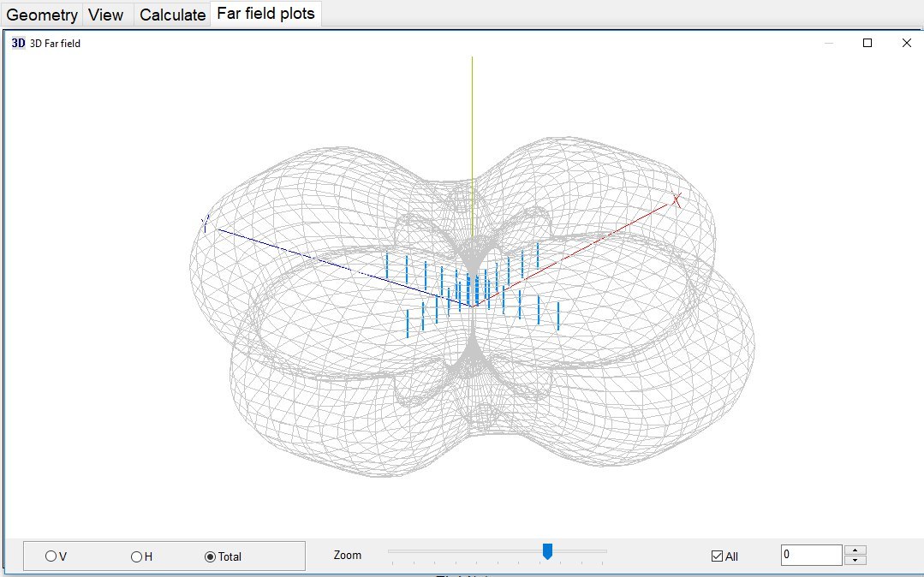924x577 pixels.
Task: Select the Far field plots tab
Action: [265, 14]
